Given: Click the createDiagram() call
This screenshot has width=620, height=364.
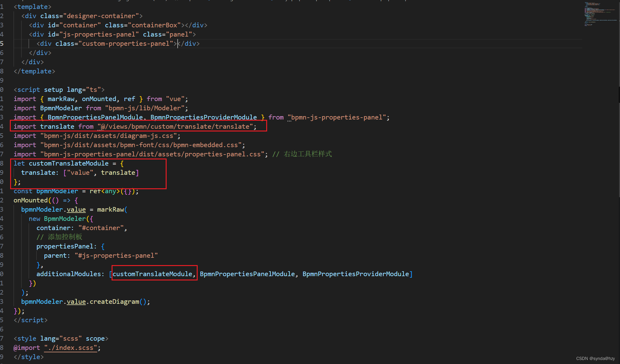Looking at the screenshot, I should coord(118,302).
